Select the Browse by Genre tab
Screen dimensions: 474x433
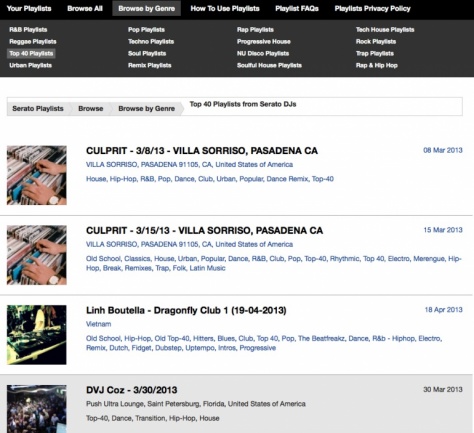147,9
